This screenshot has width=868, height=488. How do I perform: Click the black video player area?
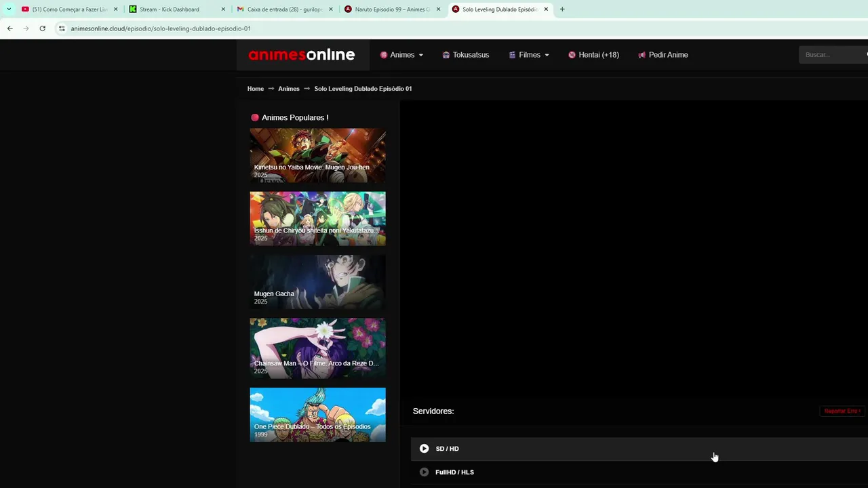coord(634,249)
